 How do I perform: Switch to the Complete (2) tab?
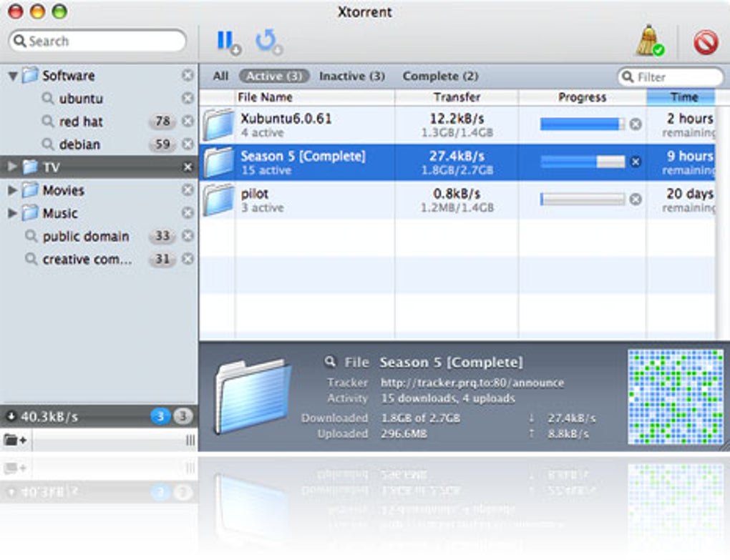(x=440, y=77)
